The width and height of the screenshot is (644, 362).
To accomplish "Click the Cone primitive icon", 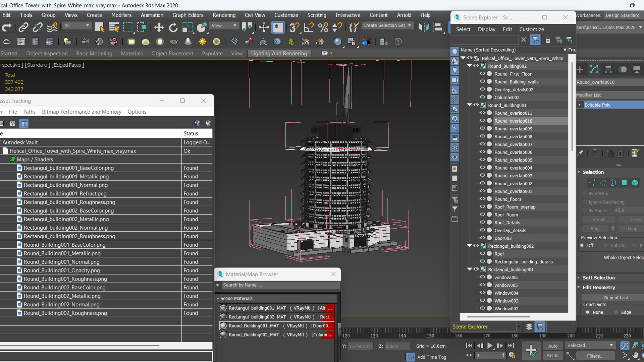I will pyautogui.click(x=188, y=42).
